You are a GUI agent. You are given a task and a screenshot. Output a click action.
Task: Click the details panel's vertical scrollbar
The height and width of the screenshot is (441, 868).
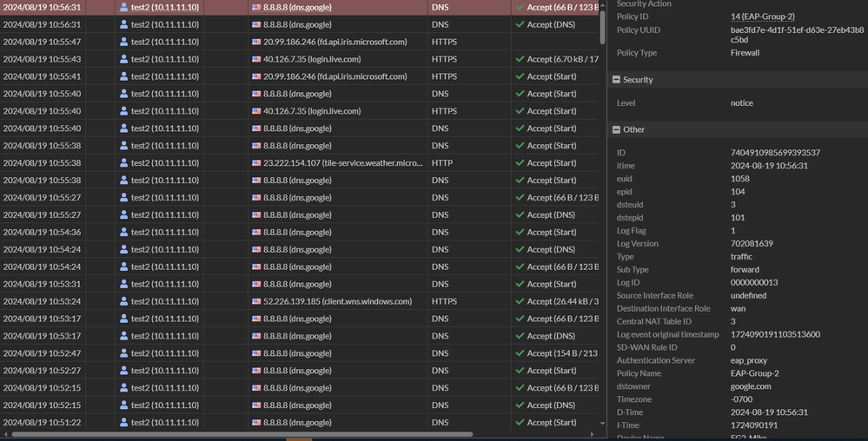coord(864,217)
